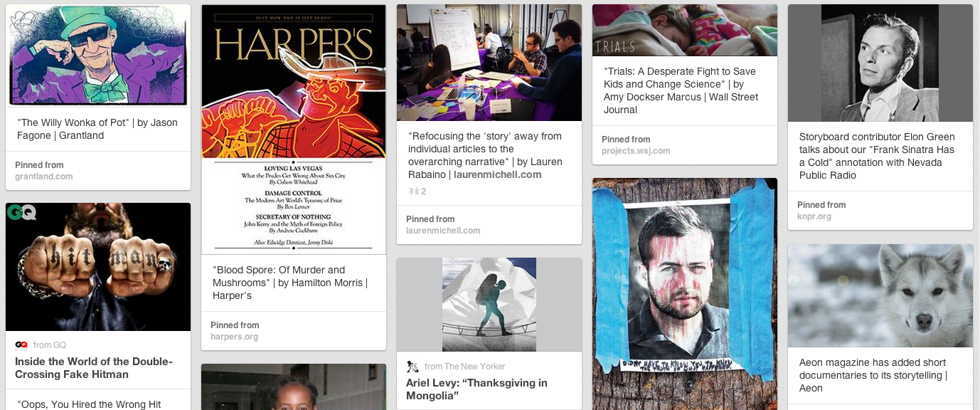
Task: Follow the laurenmichell.com pinned from link
Action: (443, 231)
